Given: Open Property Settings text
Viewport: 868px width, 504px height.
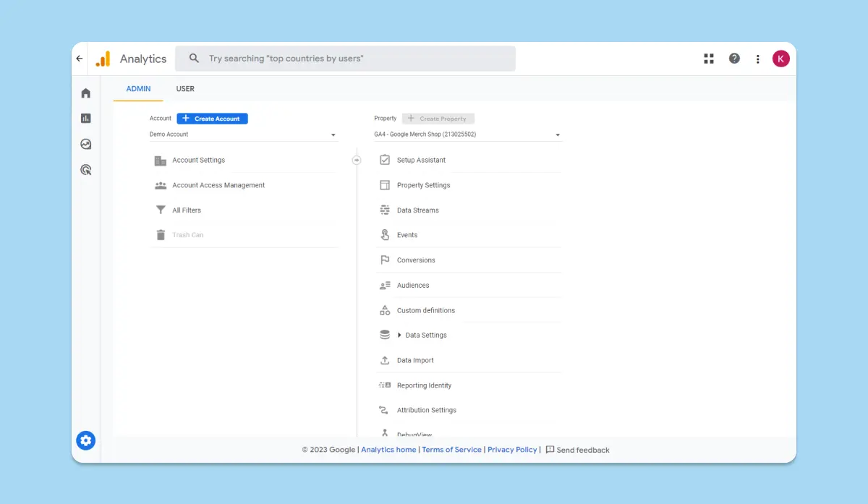Looking at the screenshot, I should pos(423,185).
